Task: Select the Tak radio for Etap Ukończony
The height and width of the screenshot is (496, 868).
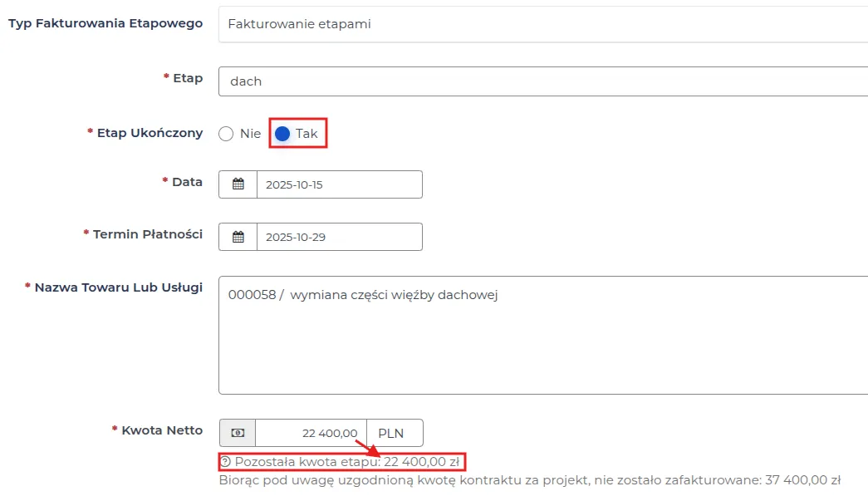Action: coord(282,134)
